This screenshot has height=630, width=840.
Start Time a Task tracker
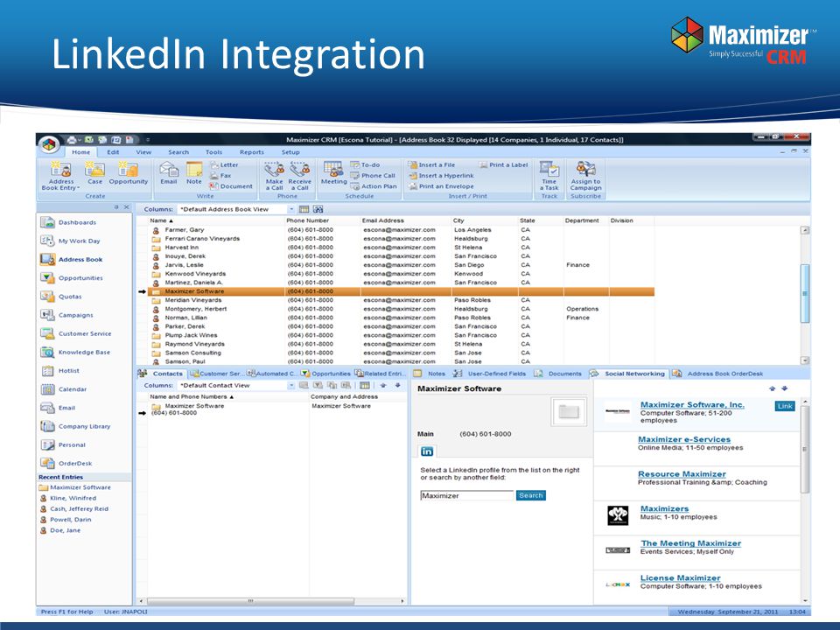pos(549,176)
